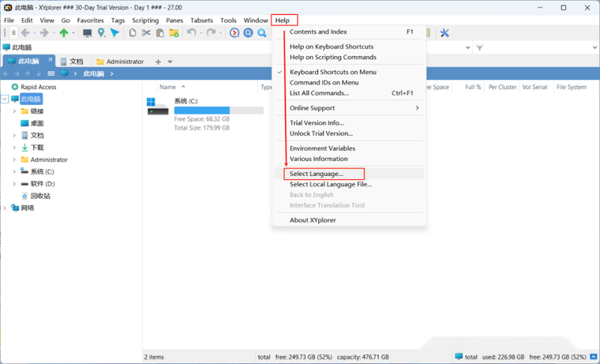This screenshot has height=364, width=600.
Task: Select 回收站 in the tree
Action: coord(40,196)
